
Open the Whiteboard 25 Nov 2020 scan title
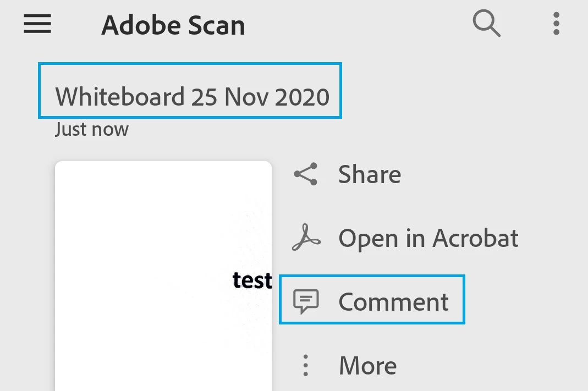tap(192, 97)
